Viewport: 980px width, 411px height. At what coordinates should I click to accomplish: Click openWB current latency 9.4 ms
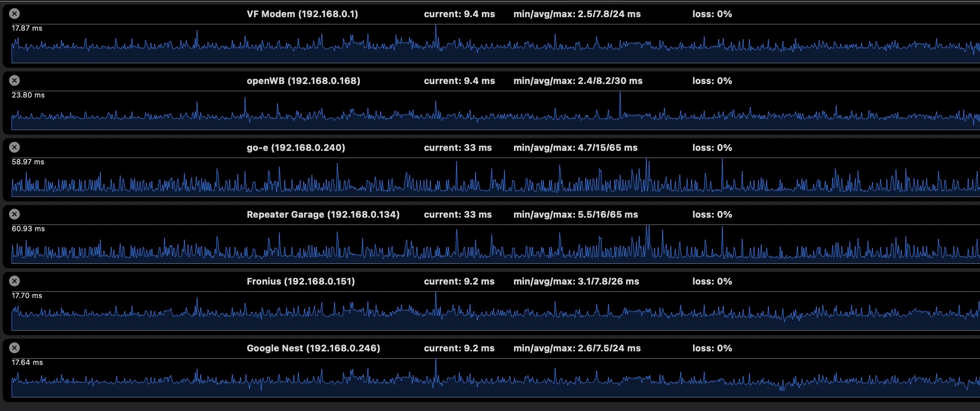pos(459,81)
